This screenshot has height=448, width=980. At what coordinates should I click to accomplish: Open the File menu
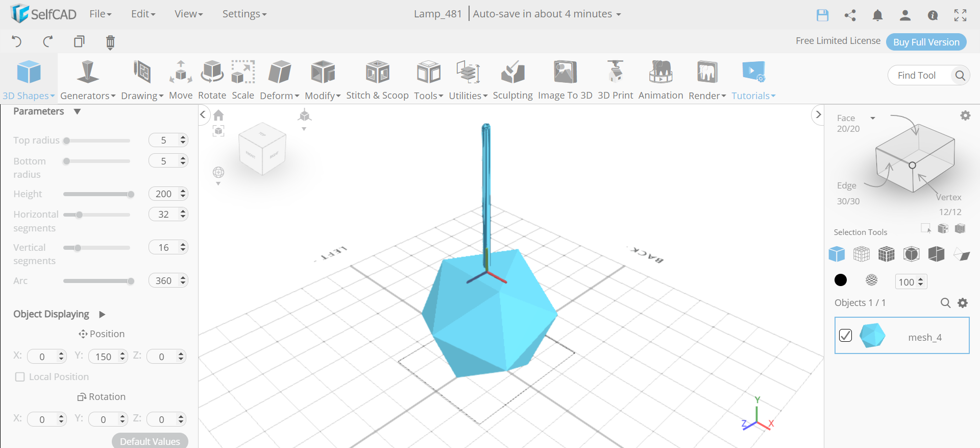click(x=101, y=14)
